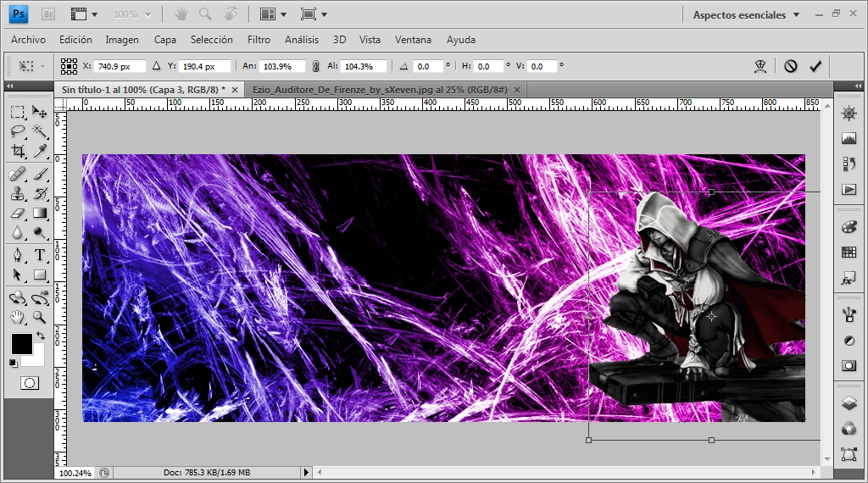Expand the right panel dock
The width and height of the screenshot is (868, 483).
858,86
